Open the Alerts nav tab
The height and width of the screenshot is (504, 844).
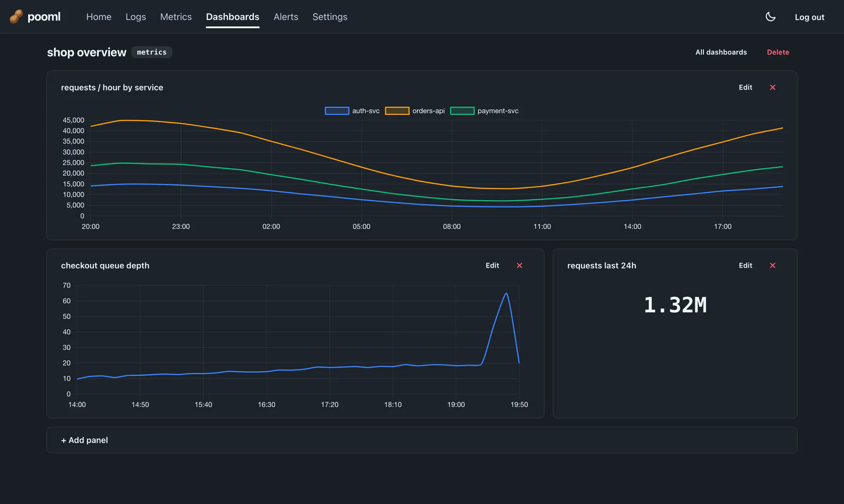(x=286, y=17)
